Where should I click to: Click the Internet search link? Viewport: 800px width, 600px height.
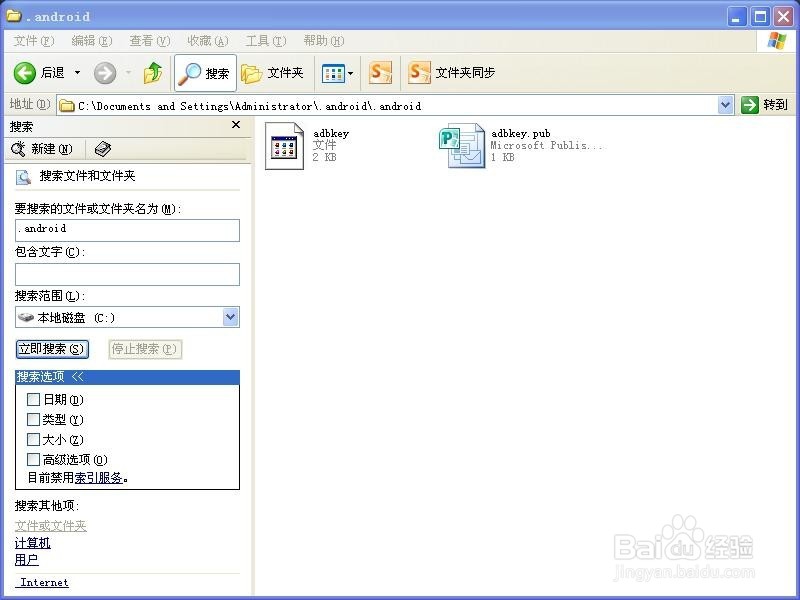click(43, 583)
